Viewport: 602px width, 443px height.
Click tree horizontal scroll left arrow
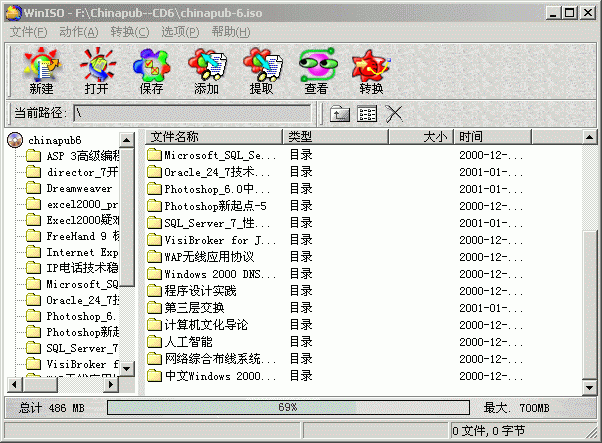(x=15, y=384)
